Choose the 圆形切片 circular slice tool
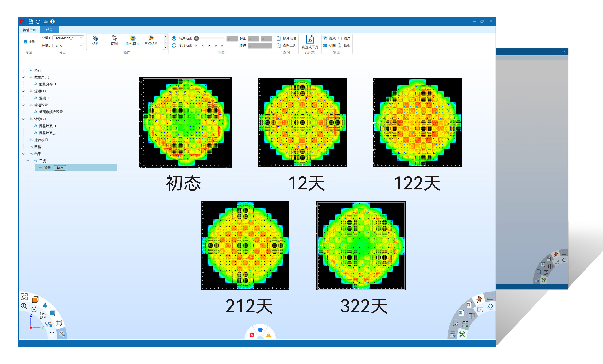The width and height of the screenshot is (603, 364). pos(132,40)
